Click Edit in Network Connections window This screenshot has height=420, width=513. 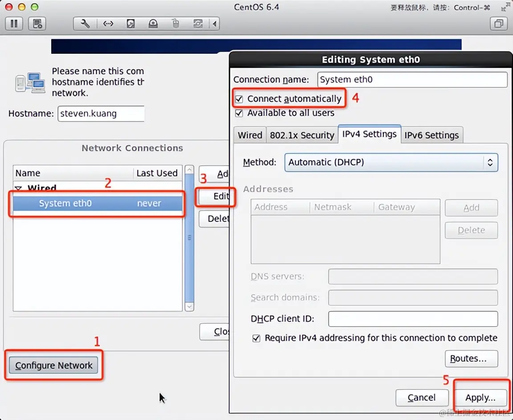(x=215, y=196)
